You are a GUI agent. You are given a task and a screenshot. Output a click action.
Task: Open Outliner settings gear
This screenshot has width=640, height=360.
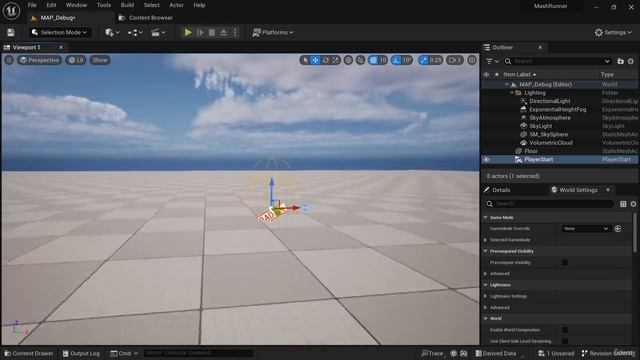631,61
